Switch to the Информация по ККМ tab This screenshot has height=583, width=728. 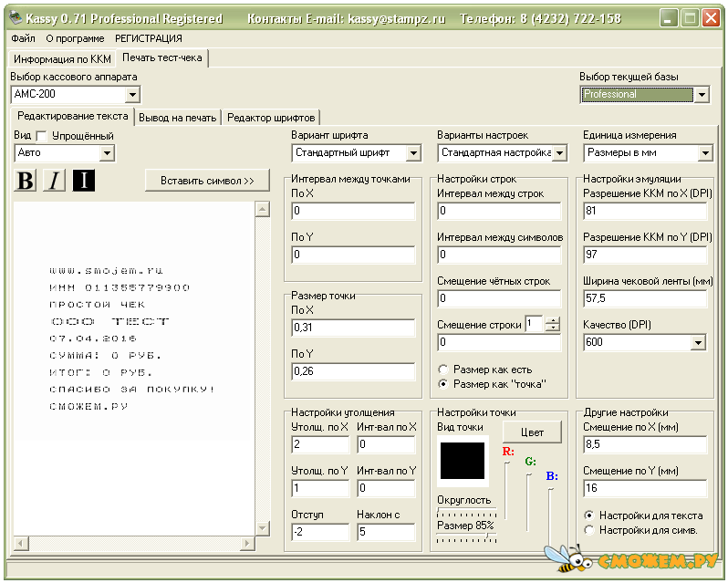point(62,59)
